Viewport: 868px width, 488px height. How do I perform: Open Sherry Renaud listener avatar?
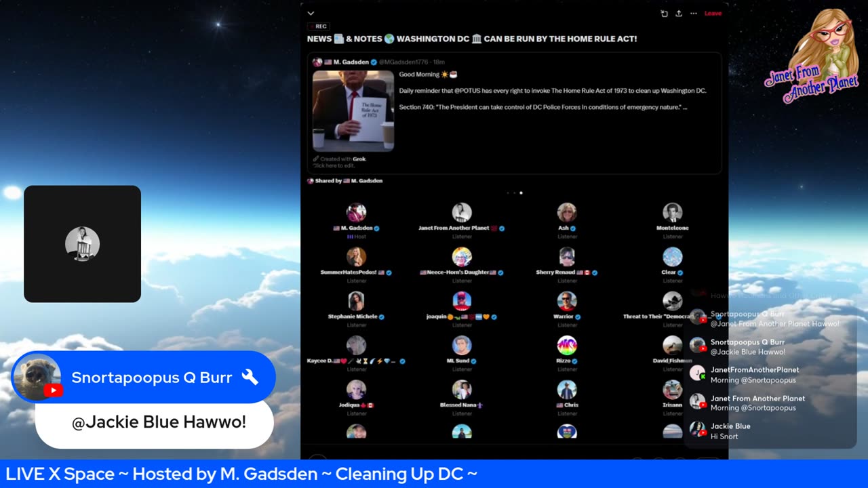567,257
